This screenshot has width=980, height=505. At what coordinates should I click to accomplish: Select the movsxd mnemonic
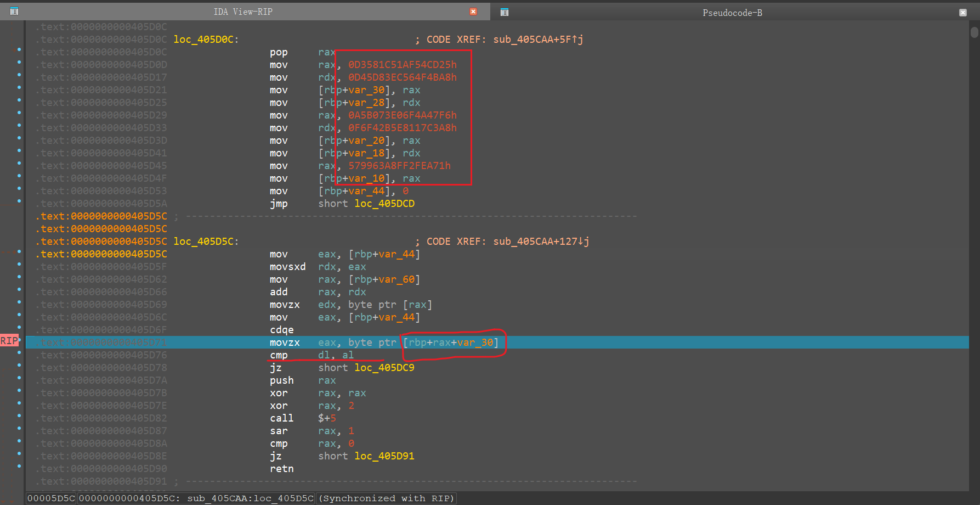288,267
